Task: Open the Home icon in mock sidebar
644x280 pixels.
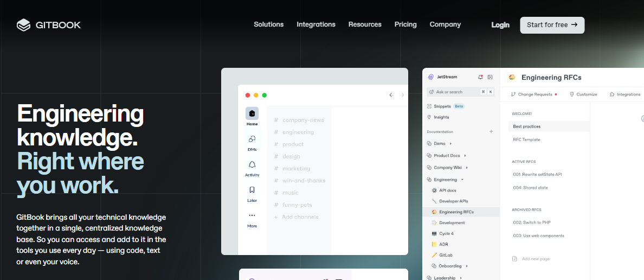Action: 252,113
